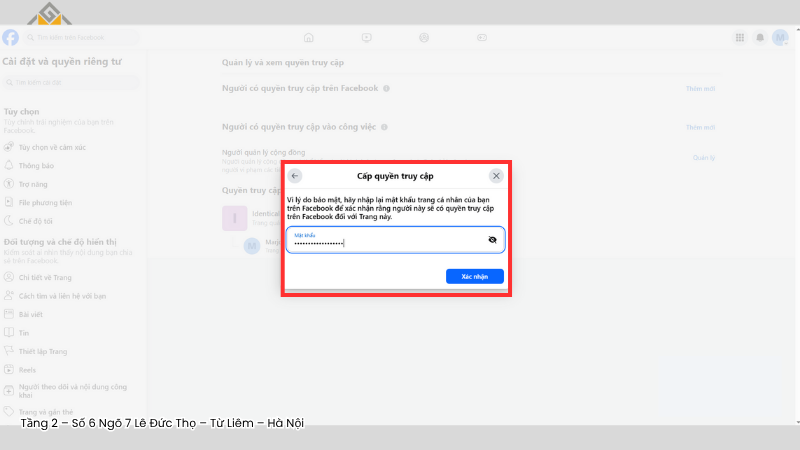Click the Xác nhận button
This screenshot has height=450, width=800.
[474, 276]
